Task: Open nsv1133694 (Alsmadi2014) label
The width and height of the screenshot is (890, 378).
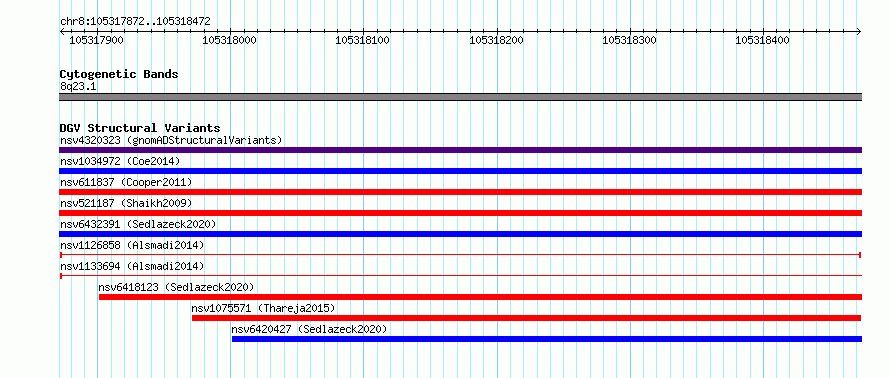Action: 132,266
